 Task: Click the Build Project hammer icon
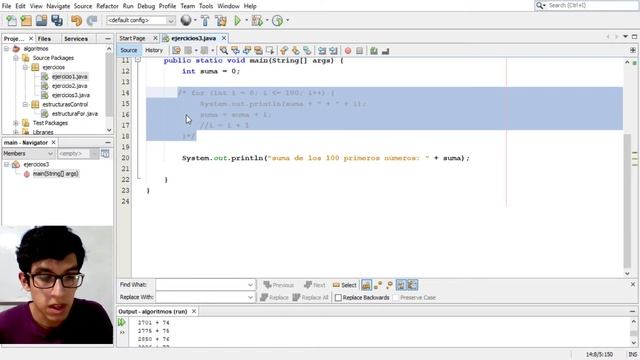[x=205, y=20]
